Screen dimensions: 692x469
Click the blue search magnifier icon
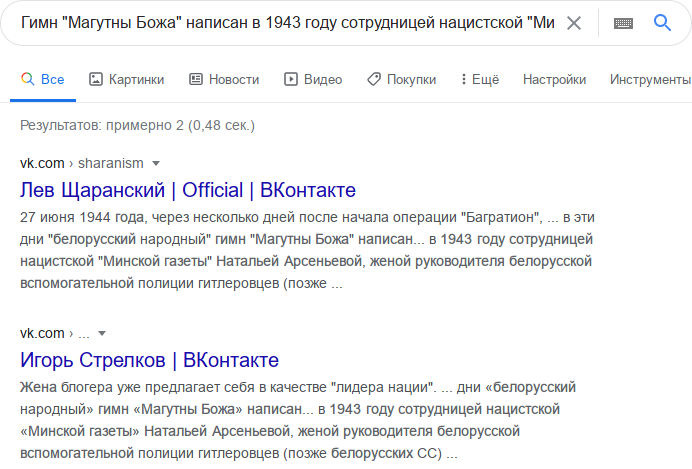(x=662, y=23)
